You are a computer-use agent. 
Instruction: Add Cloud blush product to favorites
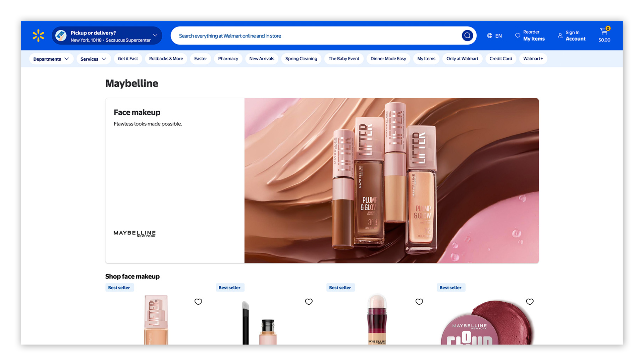(x=530, y=302)
